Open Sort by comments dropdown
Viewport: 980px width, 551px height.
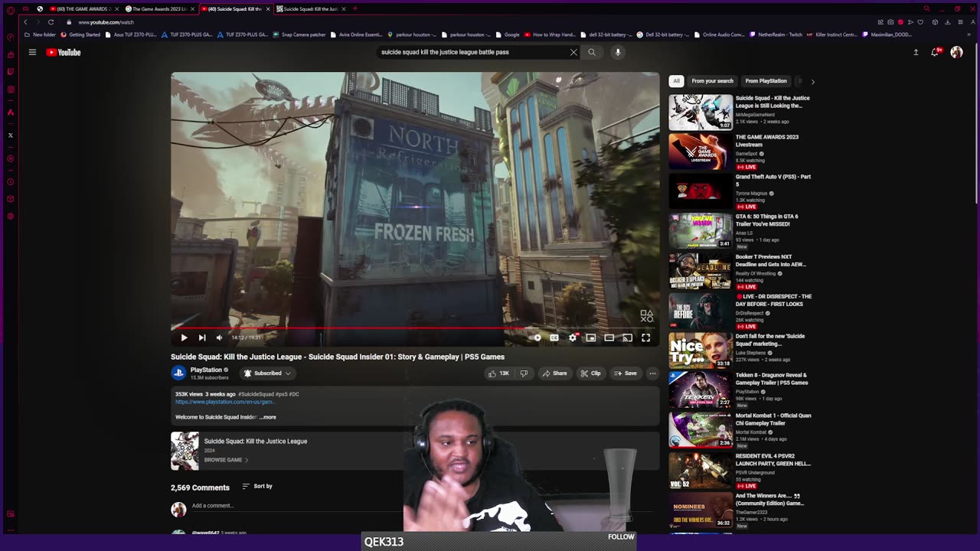point(257,486)
